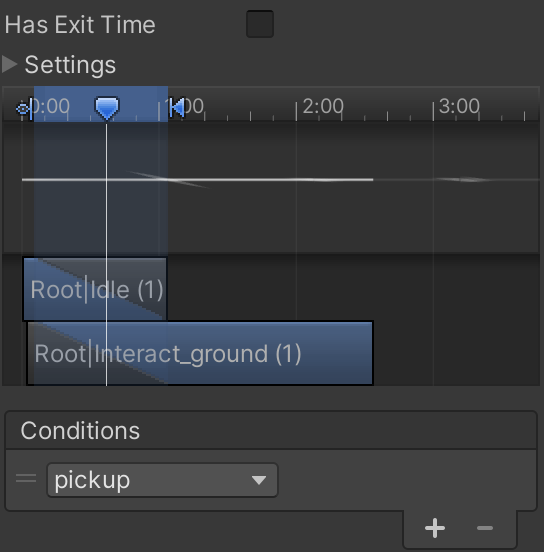Open the pickup condition dropdown
Screen dimensions: 544x552
point(162,480)
